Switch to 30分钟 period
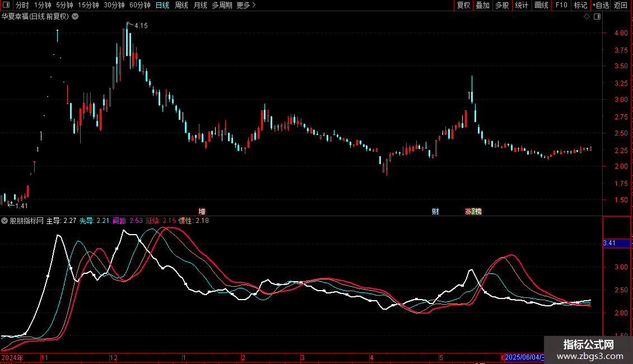The height and width of the screenshot is (364, 633). (114, 5)
